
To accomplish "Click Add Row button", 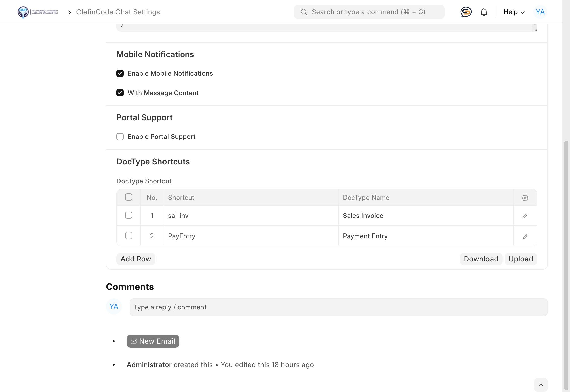I will tap(136, 259).
